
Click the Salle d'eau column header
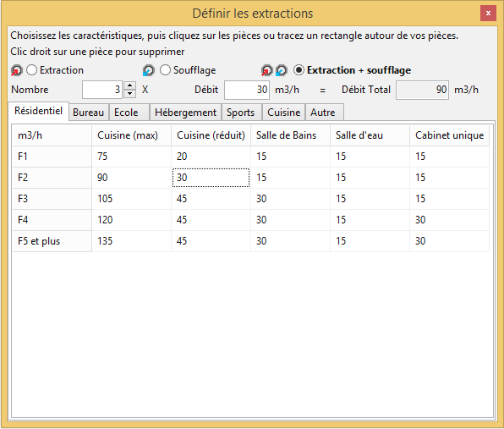tap(370, 135)
